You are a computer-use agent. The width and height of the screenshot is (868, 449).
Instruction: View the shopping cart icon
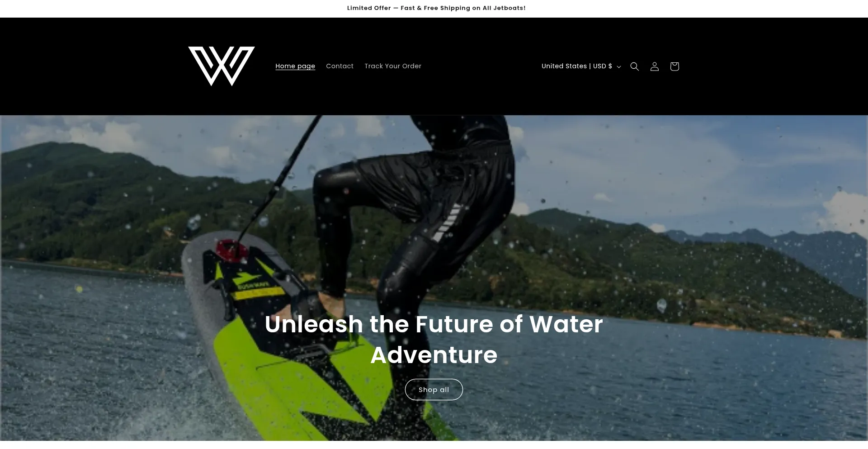[674, 66]
